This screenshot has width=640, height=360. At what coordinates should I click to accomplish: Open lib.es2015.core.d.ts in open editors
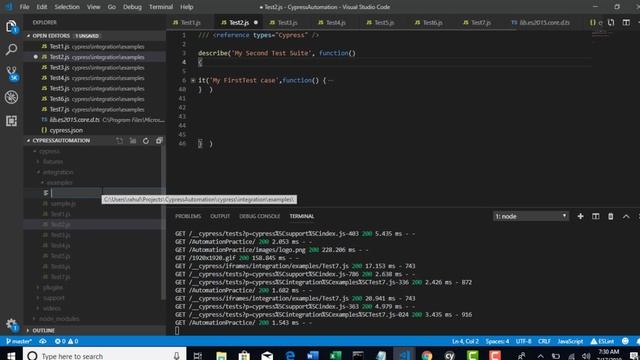95,120
